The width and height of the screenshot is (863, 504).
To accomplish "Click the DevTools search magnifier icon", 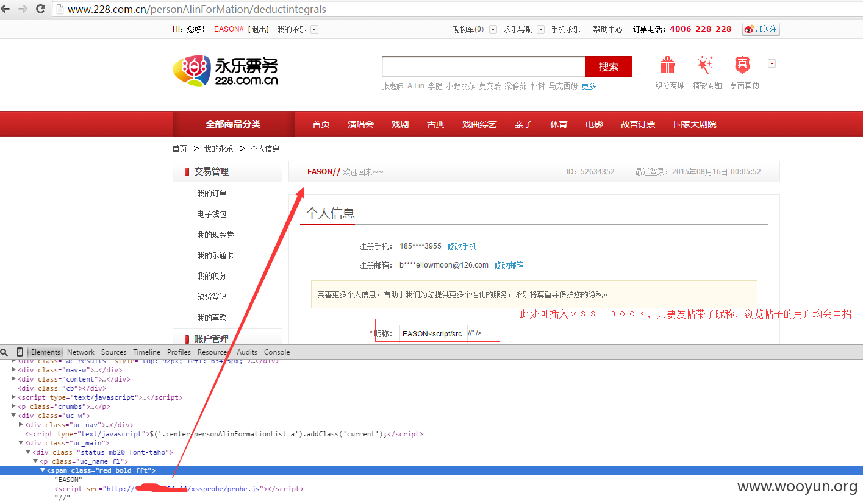I will [x=4, y=352].
